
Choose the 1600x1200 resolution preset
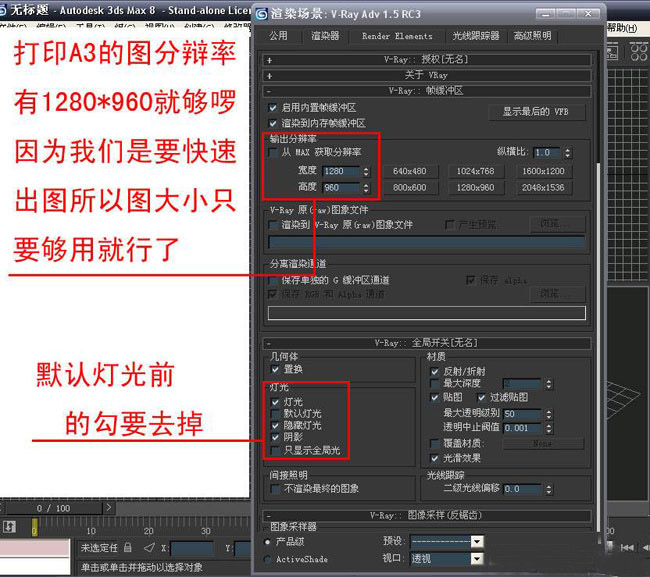tap(543, 171)
